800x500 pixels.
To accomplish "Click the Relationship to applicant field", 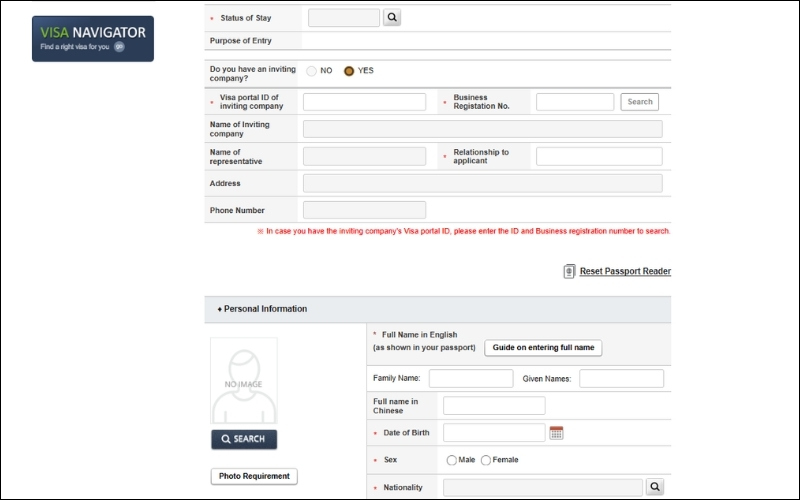I will pos(599,156).
